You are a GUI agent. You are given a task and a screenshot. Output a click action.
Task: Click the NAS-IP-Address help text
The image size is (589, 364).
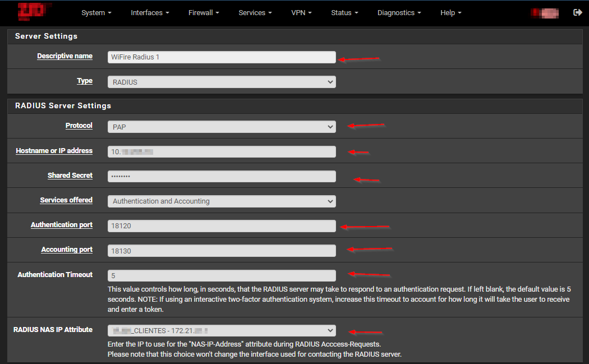pos(255,349)
